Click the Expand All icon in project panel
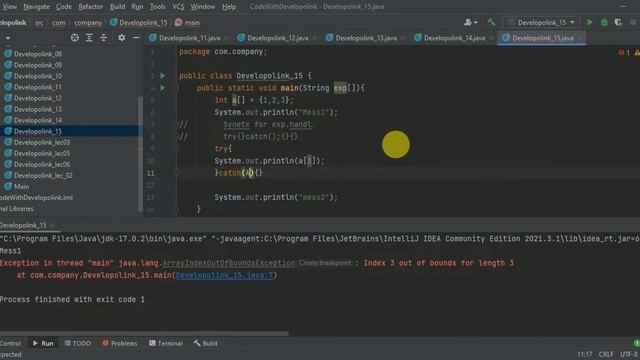Screen dimensions: 640x360 [89, 38]
